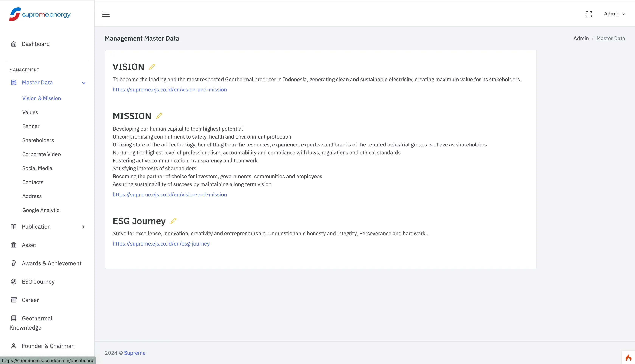635x364 pixels.
Task: Click the Supreme Energy logo
Action: [40, 14]
